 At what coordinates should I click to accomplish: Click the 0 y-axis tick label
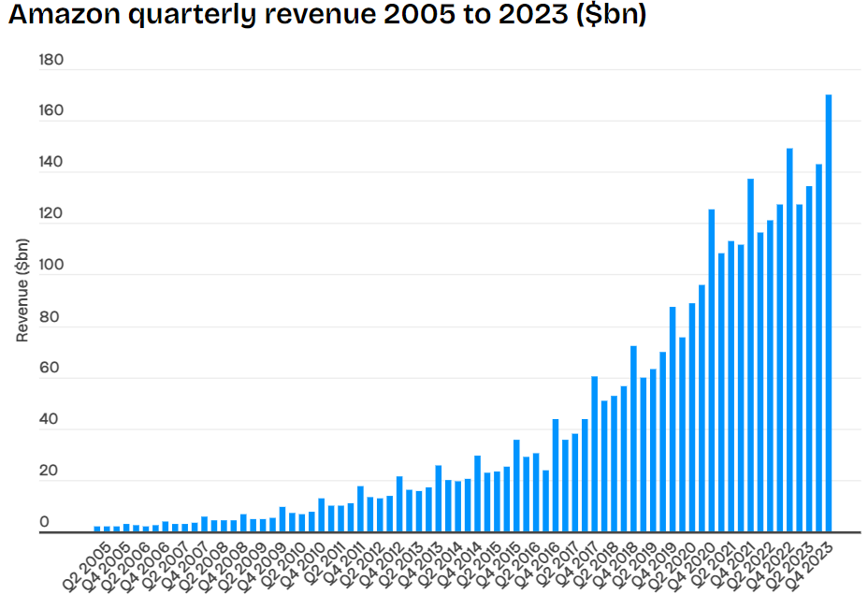(x=44, y=522)
